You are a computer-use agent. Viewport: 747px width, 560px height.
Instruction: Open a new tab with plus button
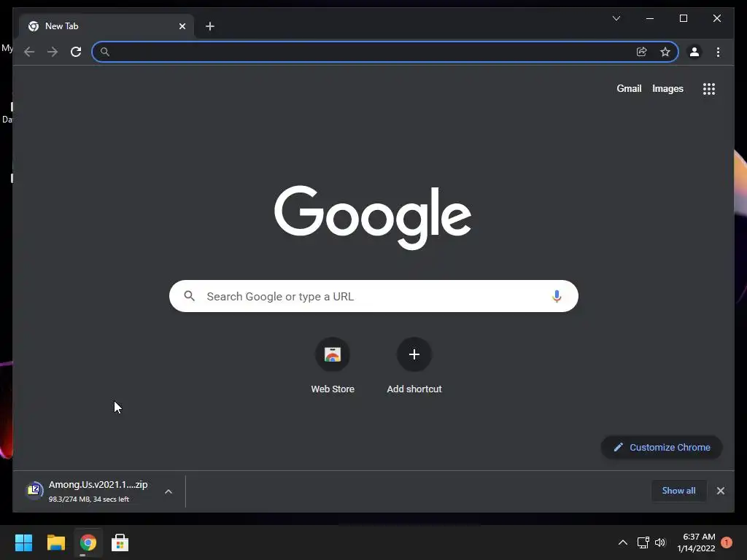tap(210, 26)
